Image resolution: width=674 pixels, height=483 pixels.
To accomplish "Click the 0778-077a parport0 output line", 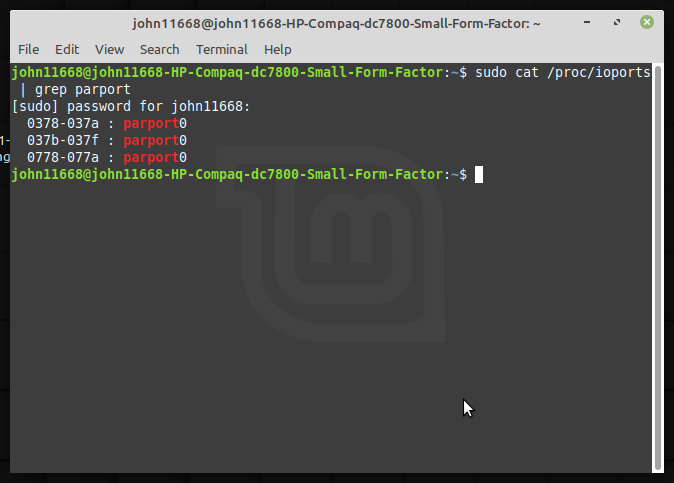I will click(107, 158).
